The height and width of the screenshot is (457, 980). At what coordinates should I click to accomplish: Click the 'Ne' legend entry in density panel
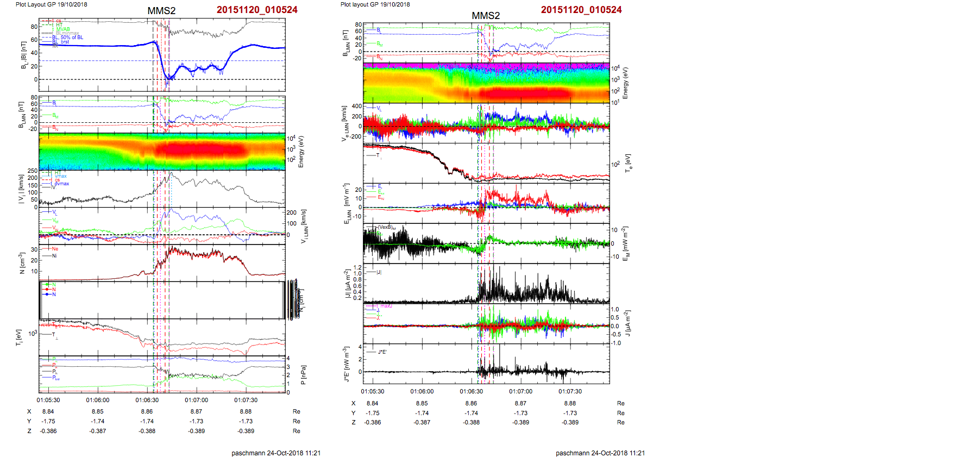pyautogui.click(x=55, y=249)
